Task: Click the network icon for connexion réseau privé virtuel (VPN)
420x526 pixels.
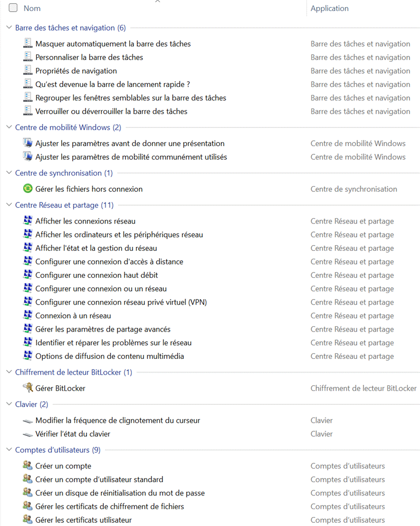Action: [28, 301]
